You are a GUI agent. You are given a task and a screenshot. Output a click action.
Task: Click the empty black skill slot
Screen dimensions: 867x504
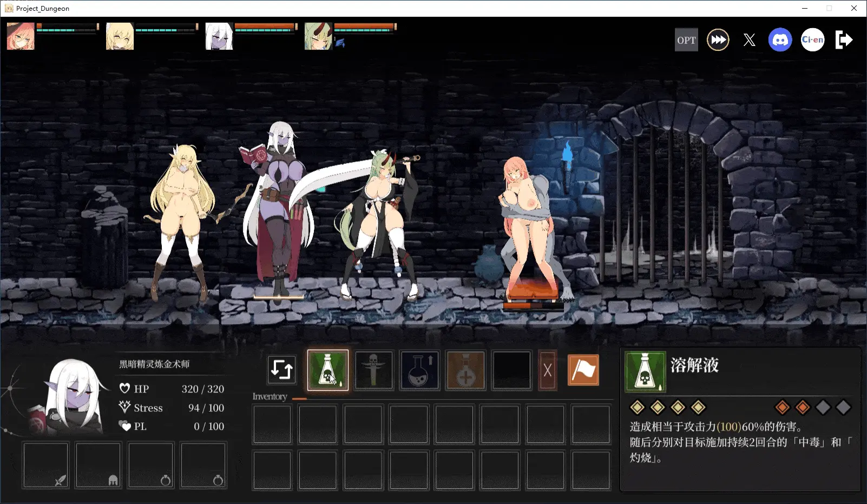(511, 370)
